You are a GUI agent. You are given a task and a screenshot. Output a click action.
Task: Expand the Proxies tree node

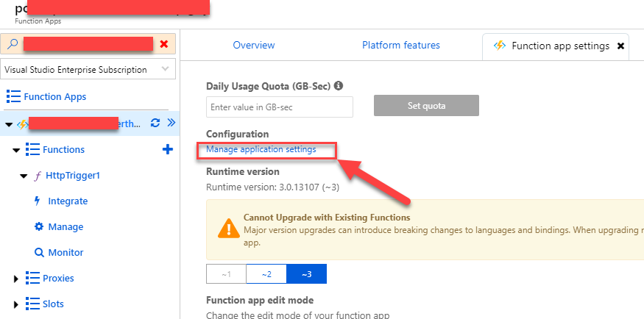pyautogui.click(x=16, y=279)
